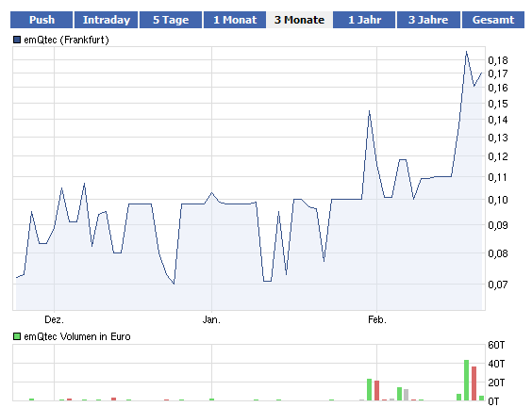Screen dimensions: 532x407
Task: Click the emQtec Volumen in Euro label
Action: 77,336
